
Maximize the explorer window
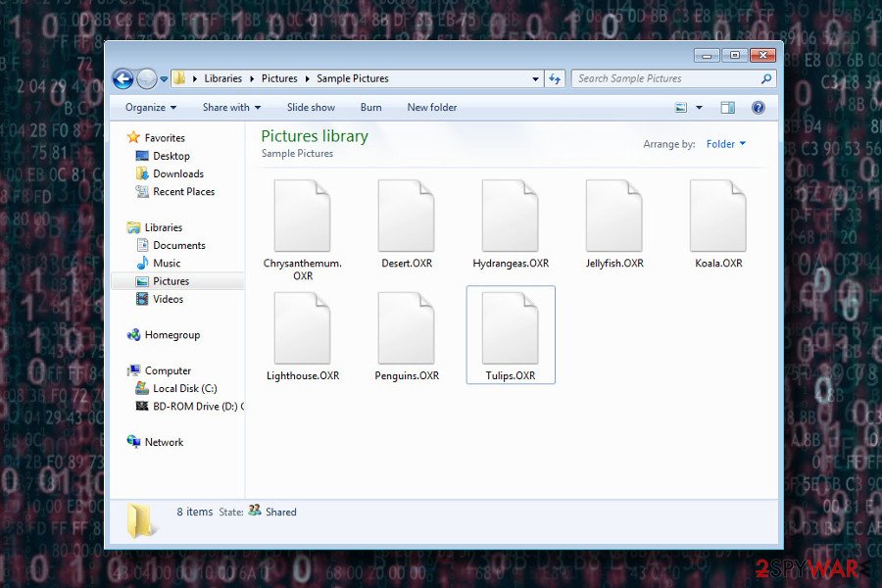[x=735, y=55]
